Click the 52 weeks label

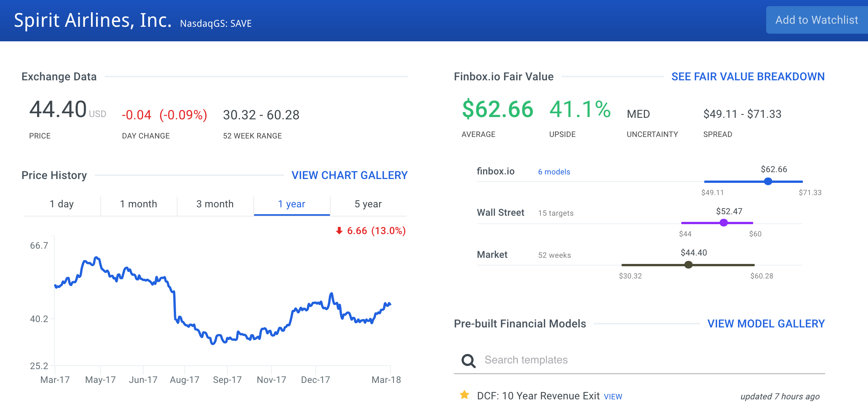pos(554,255)
